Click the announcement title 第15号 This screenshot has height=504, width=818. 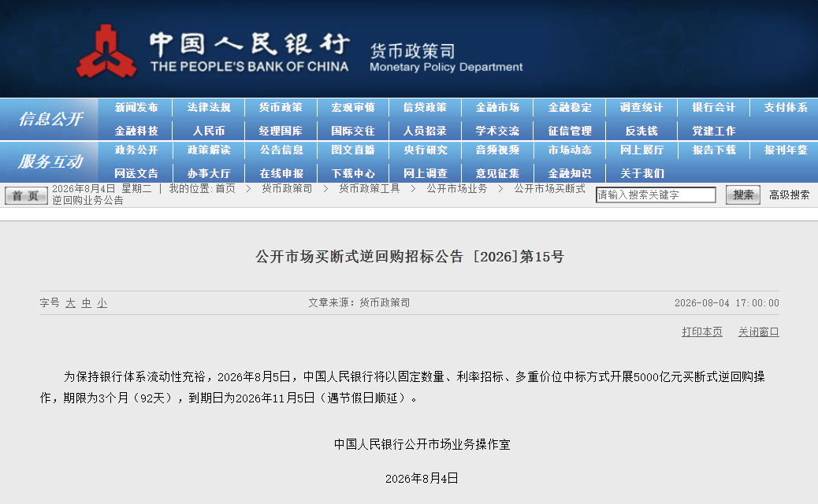(410, 257)
